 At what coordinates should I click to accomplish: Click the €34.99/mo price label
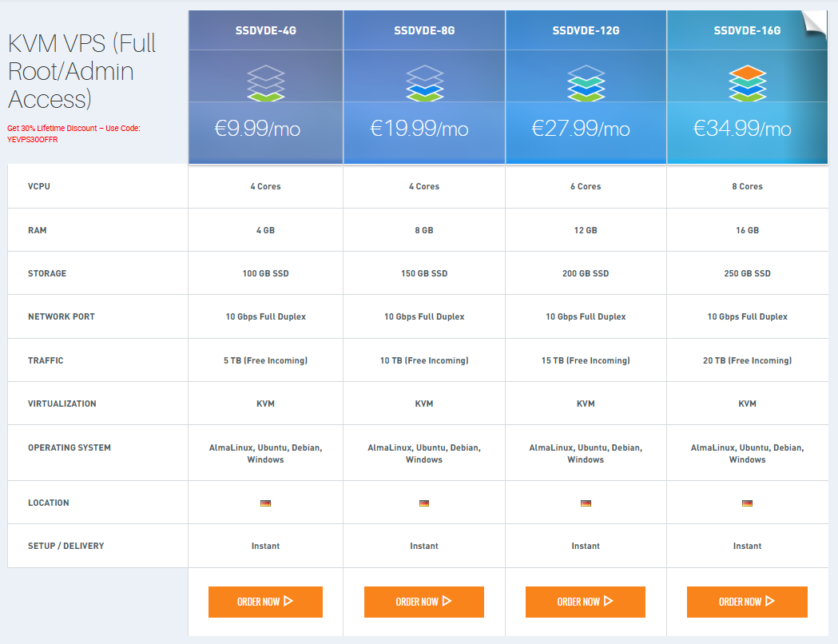pos(742,129)
